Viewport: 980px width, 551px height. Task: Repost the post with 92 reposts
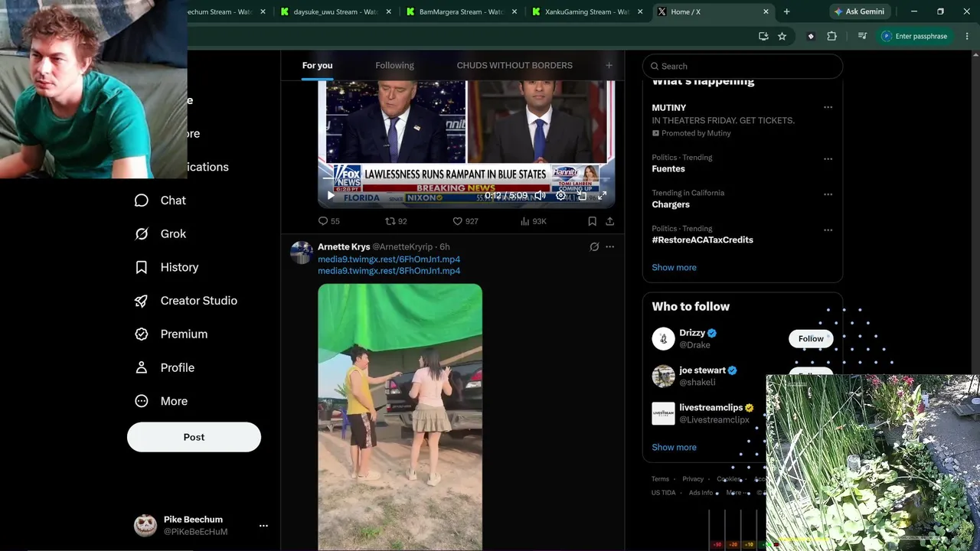pyautogui.click(x=396, y=221)
